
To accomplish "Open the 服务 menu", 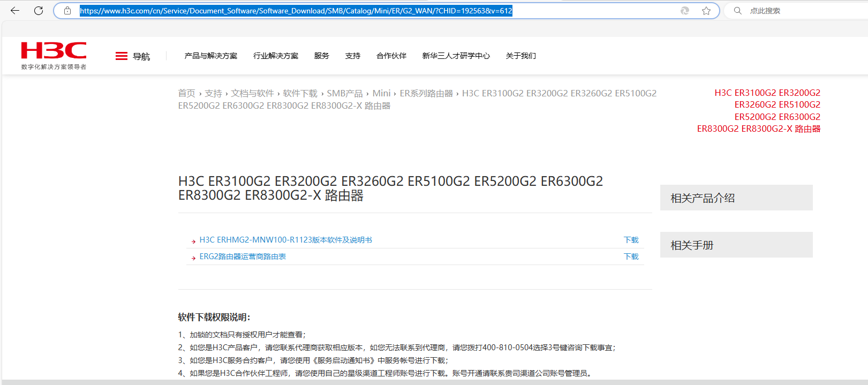I will (322, 56).
